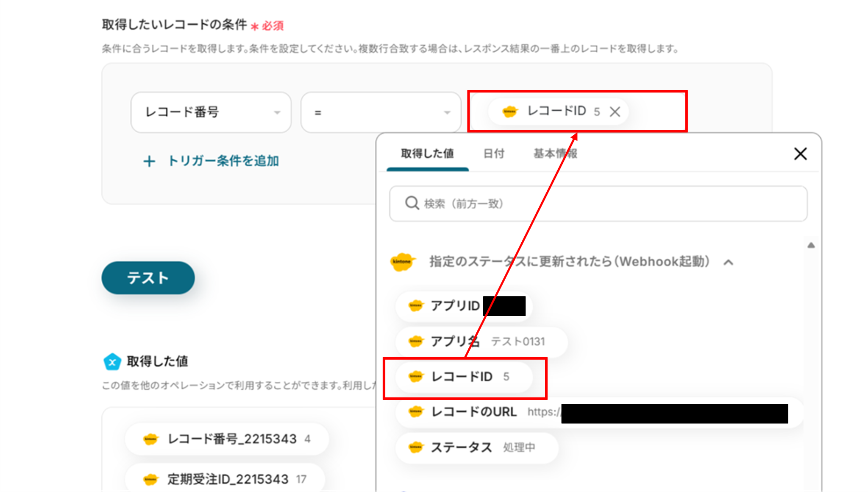Collapse the Webhook起動 section chevron

728,263
